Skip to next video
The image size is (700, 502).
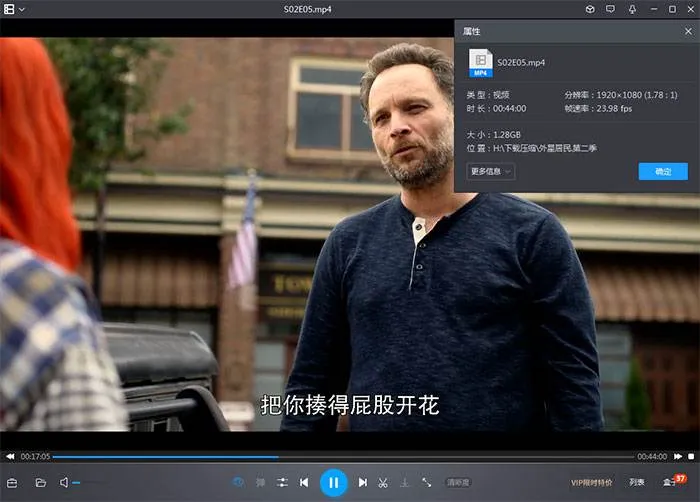[362, 483]
